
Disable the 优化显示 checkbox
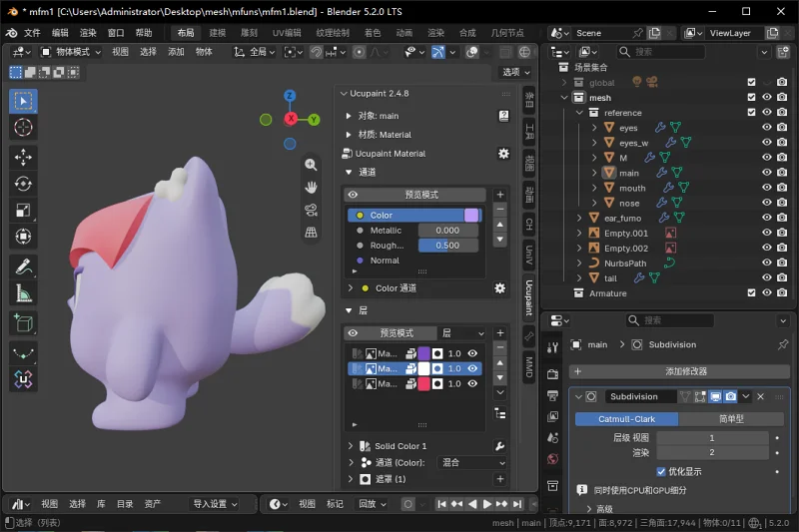pos(661,472)
